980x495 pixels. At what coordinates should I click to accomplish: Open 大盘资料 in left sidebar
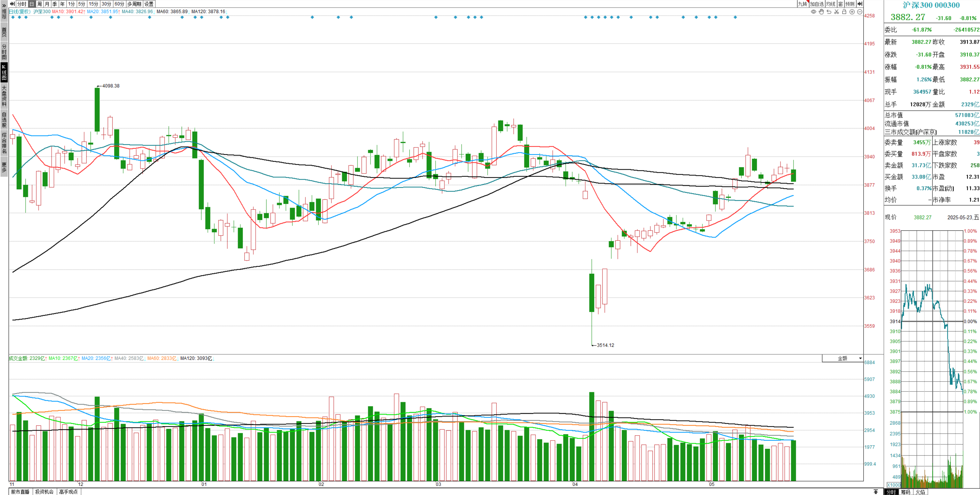click(4, 96)
